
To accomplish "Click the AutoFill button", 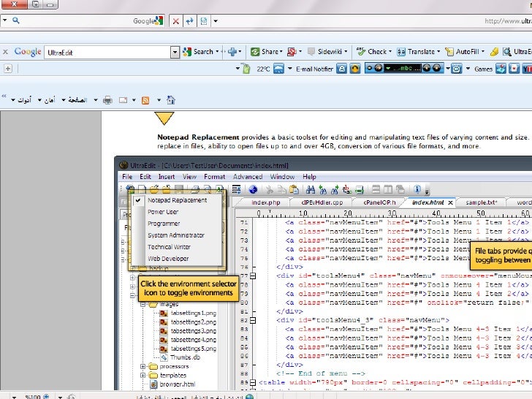I will pos(462,52).
